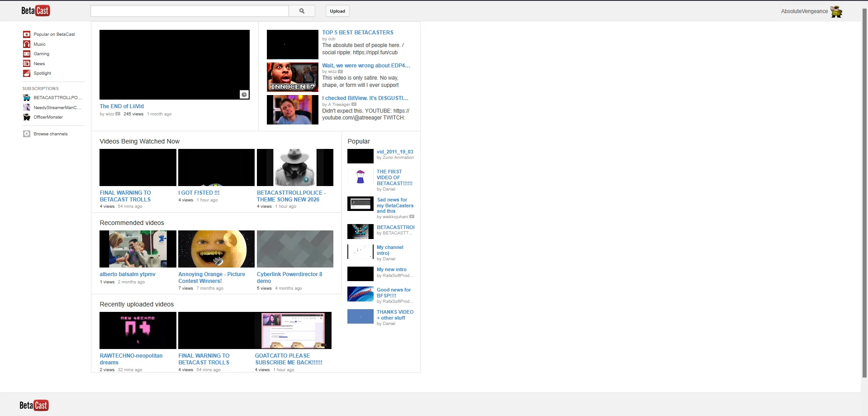Screen dimensions: 868x416
Task: Click the Music headphones icon
Action: click(27, 44)
